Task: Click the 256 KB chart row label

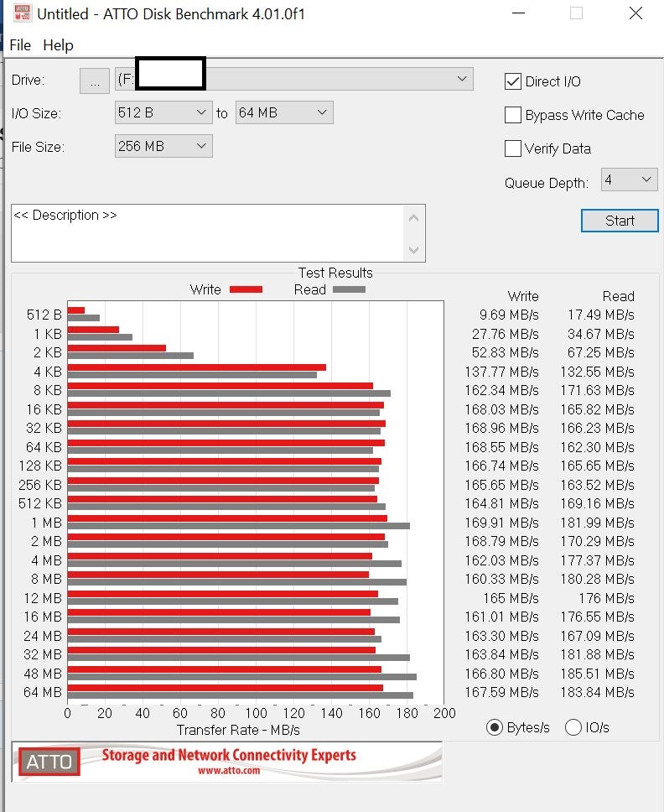Action: (40, 485)
